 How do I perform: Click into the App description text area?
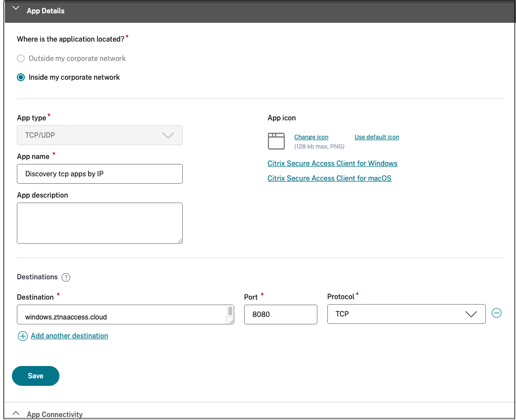(x=100, y=223)
